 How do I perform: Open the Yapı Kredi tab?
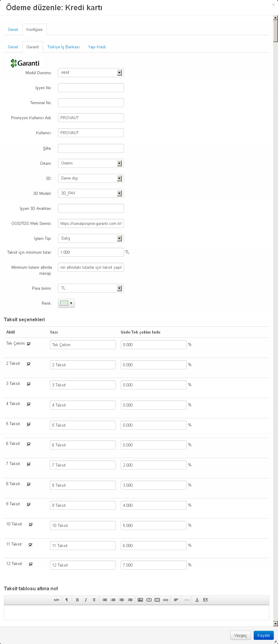coord(97,47)
